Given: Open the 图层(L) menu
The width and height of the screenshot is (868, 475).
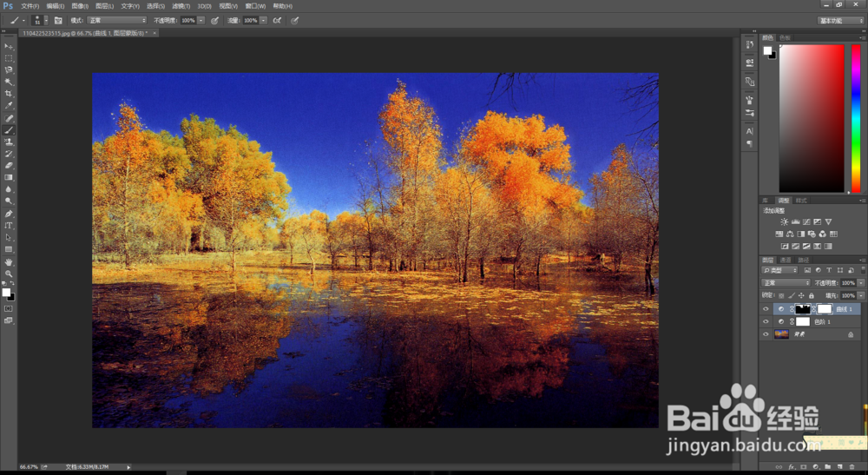Looking at the screenshot, I should coord(104,6).
